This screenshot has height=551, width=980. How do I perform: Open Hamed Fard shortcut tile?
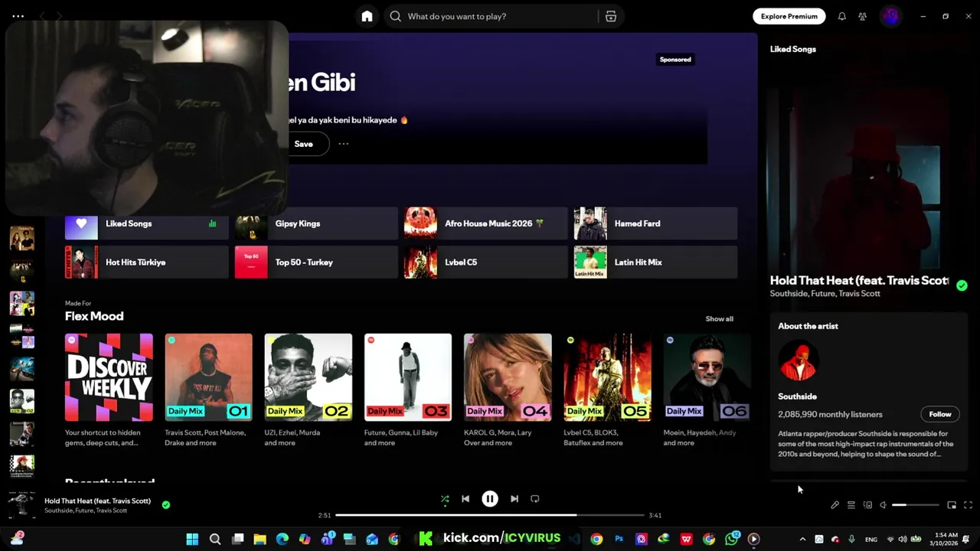pos(655,223)
